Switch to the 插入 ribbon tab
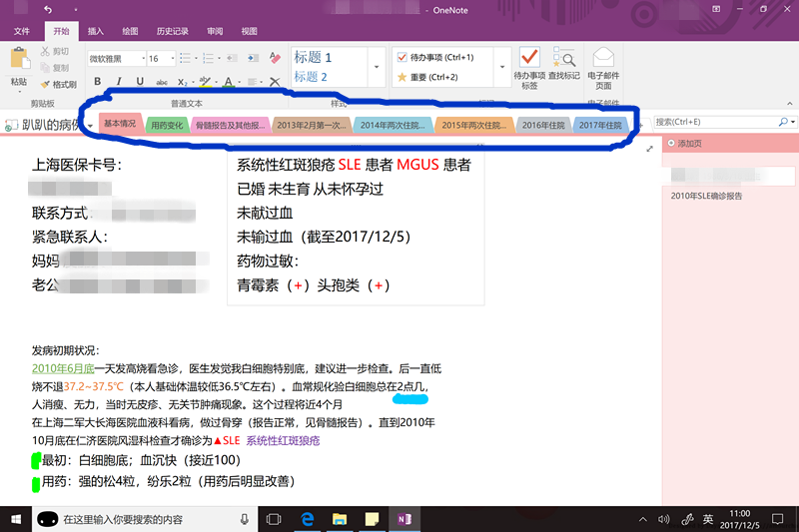 tap(95, 31)
